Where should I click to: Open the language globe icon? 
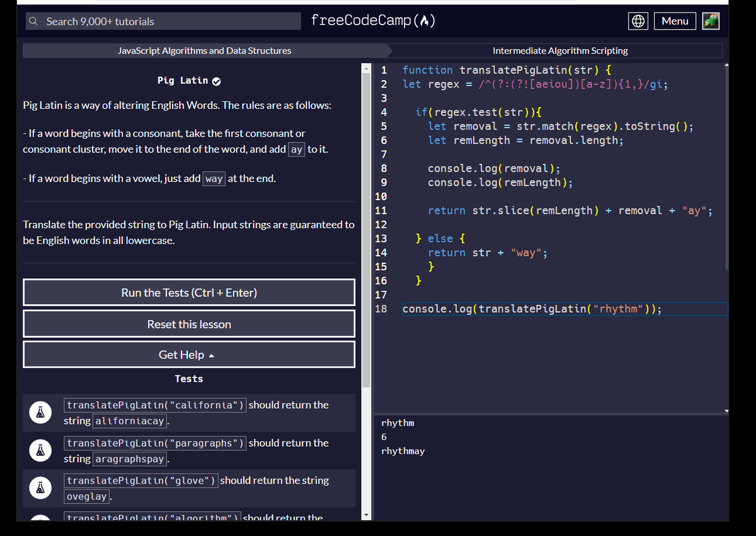pos(638,21)
